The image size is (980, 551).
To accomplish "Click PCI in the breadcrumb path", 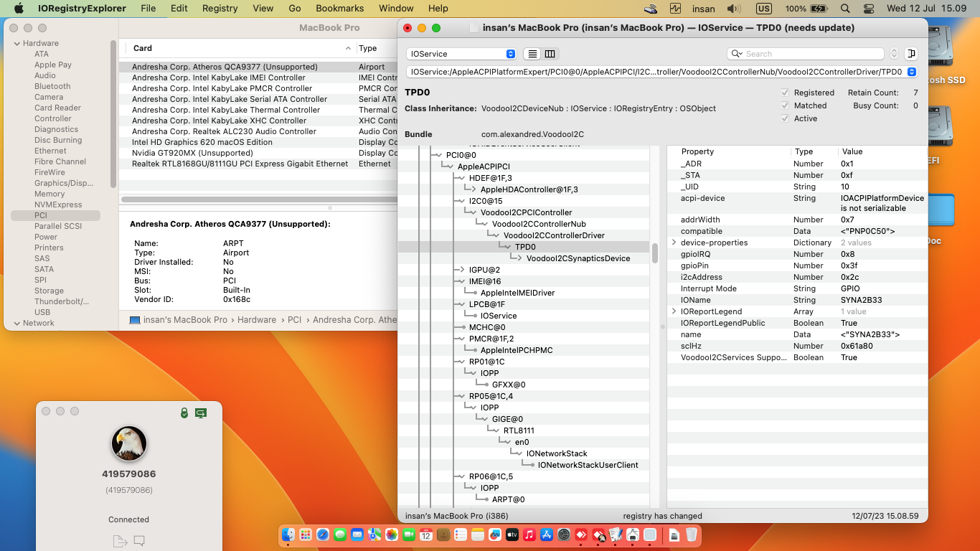I will pyautogui.click(x=296, y=319).
